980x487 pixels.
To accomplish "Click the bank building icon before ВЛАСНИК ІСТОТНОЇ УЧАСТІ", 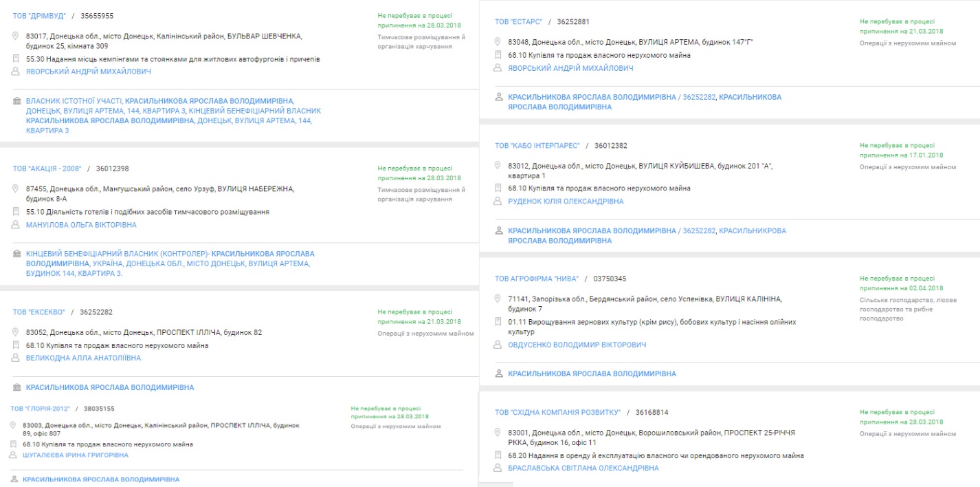I will [x=16, y=101].
